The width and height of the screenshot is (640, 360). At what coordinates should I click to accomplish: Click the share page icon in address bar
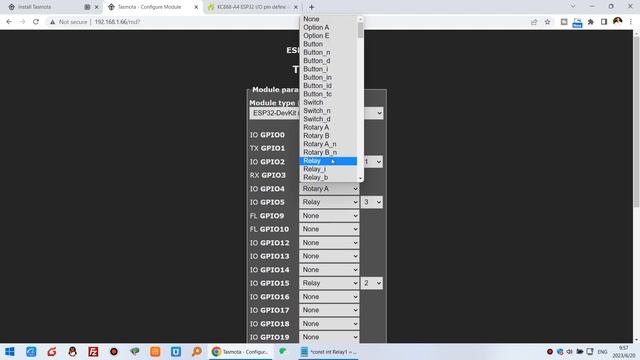pos(534,22)
